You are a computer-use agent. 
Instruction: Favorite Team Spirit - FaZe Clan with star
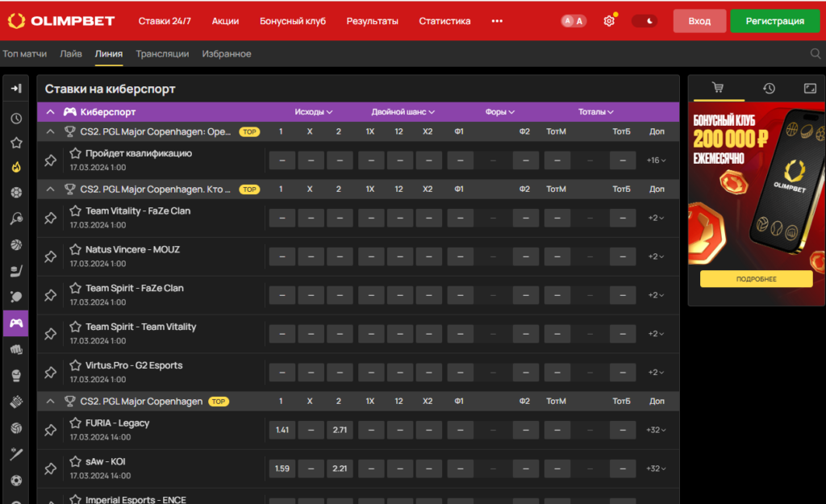click(x=75, y=288)
